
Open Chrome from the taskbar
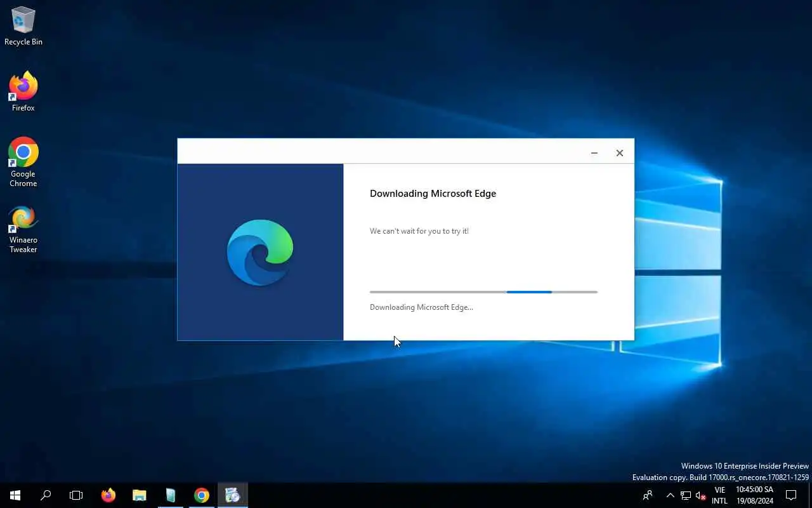coord(202,495)
